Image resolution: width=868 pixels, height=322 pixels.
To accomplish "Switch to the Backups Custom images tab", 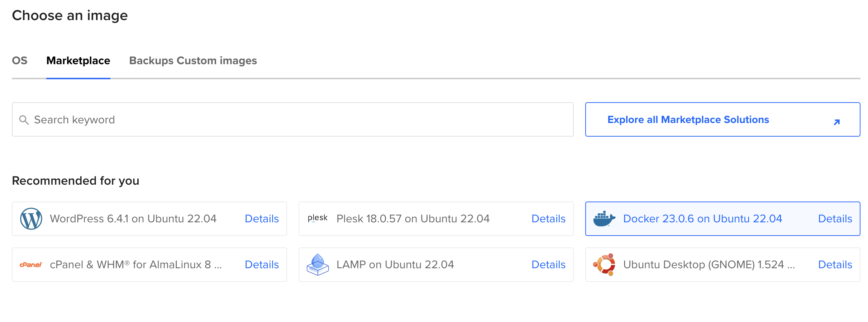I will tap(193, 61).
